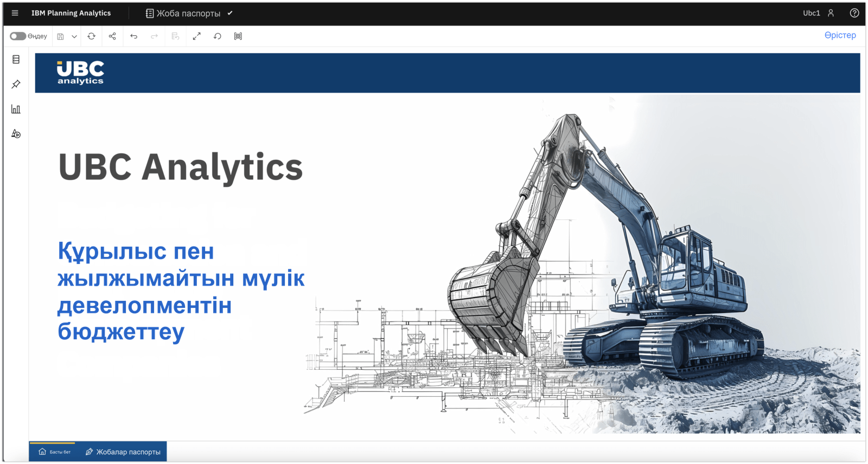868x464 pixels.
Task: Open the shapes widget sidebar icon
Action: 16,134
